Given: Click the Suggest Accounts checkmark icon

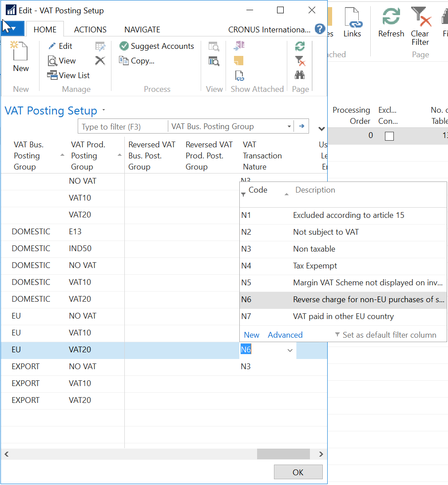Looking at the screenshot, I should point(124,46).
